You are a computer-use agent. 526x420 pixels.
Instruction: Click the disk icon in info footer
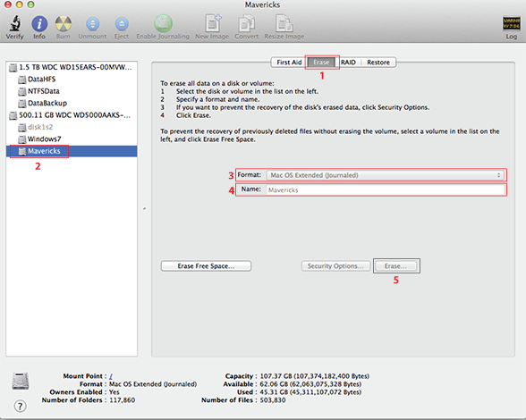pyautogui.click(x=21, y=381)
